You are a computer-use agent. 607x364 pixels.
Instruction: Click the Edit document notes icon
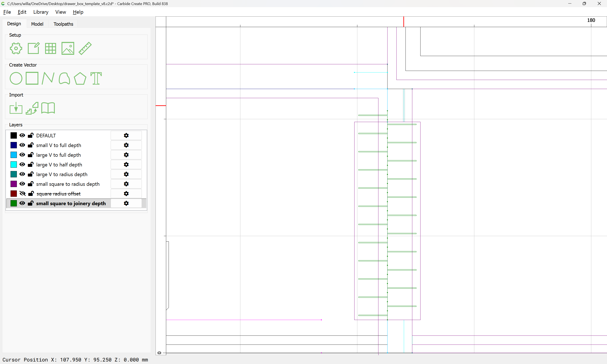point(33,48)
